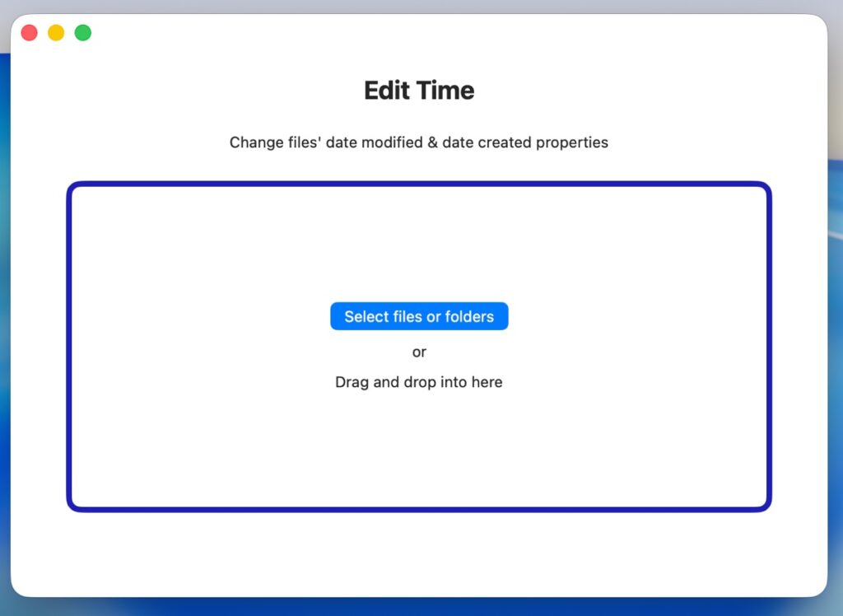This screenshot has height=616, width=843.
Task: Minimize the window using the yellow button
Action: click(56, 33)
